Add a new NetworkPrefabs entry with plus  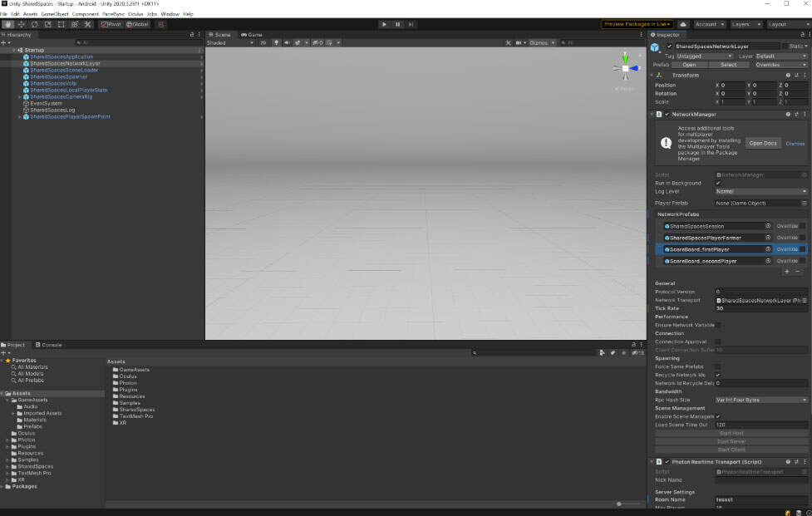coord(786,271)
